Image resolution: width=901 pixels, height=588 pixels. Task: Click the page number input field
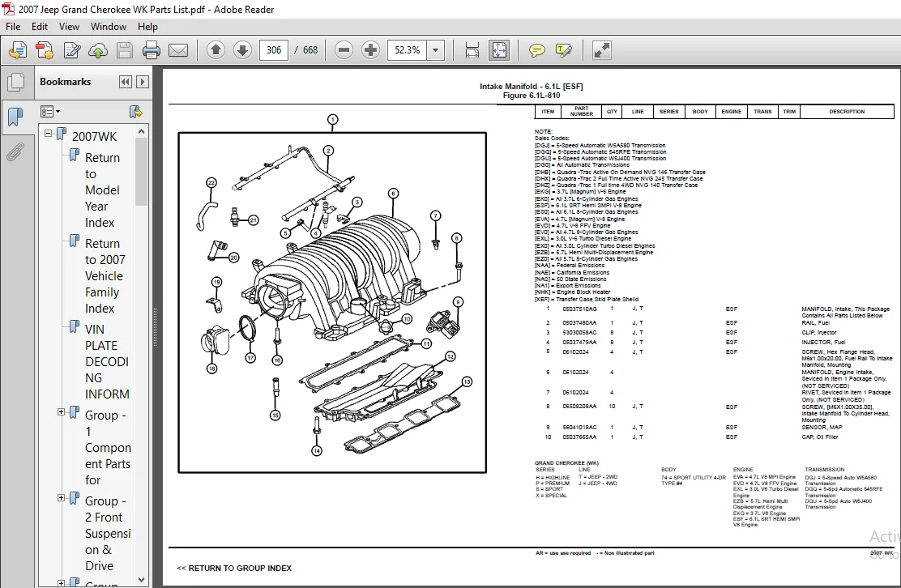pos(274,50)
